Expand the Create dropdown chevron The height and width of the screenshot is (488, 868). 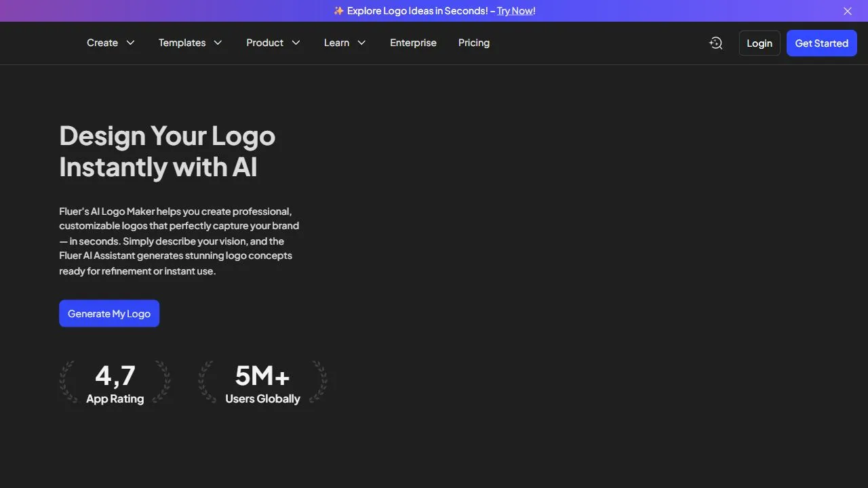tap(131, 43)
